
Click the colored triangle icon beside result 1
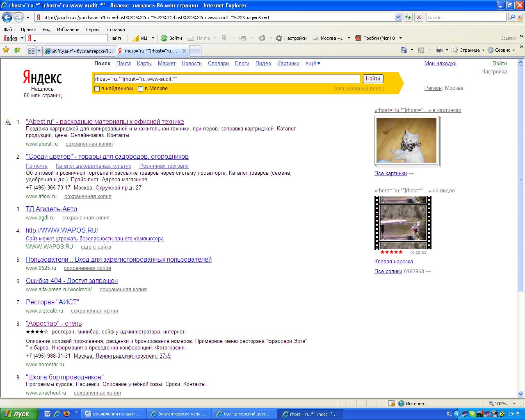tap(8, 122)
